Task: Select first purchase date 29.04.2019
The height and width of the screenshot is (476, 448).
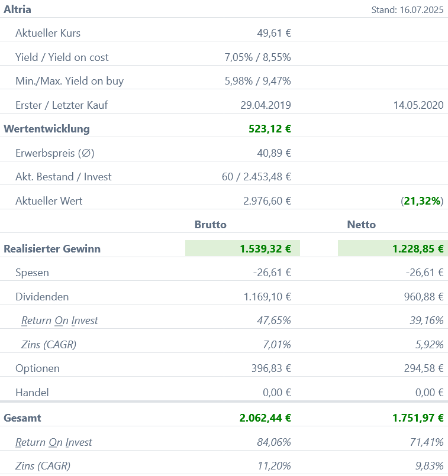Action: (266, 105)
